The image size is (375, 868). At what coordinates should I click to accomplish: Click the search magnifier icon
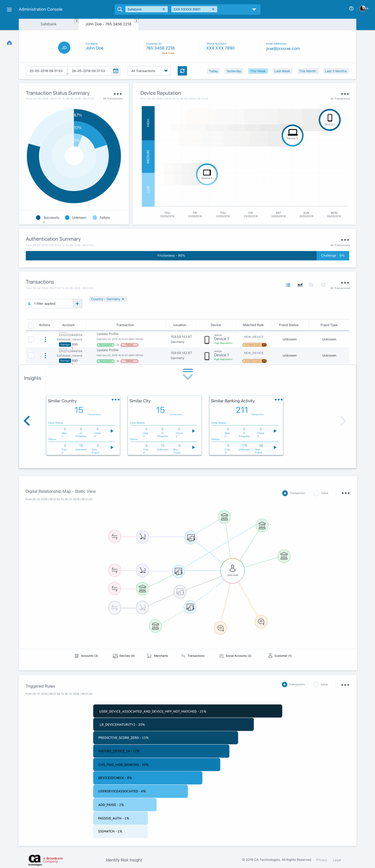120,9
